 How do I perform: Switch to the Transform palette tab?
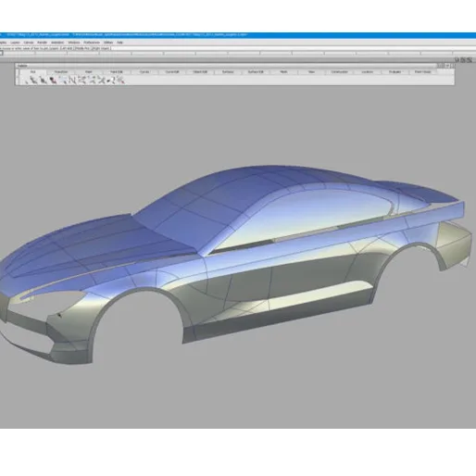coord(61,71)
